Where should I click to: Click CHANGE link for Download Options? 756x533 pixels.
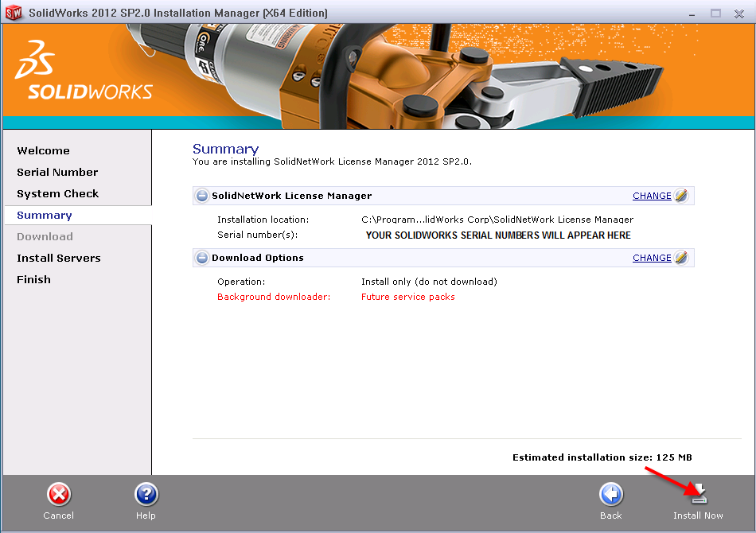[652, 258]
